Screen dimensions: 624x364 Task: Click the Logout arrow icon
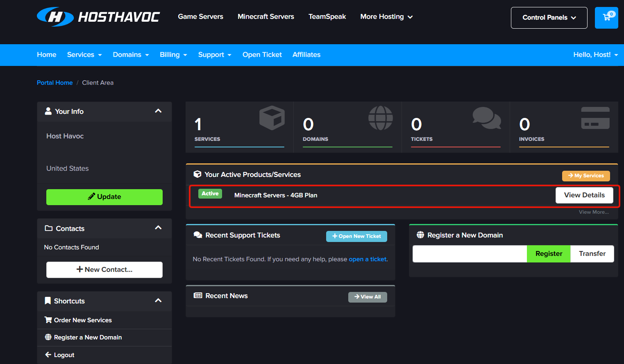pyautogui.click(x=48, y=355)
